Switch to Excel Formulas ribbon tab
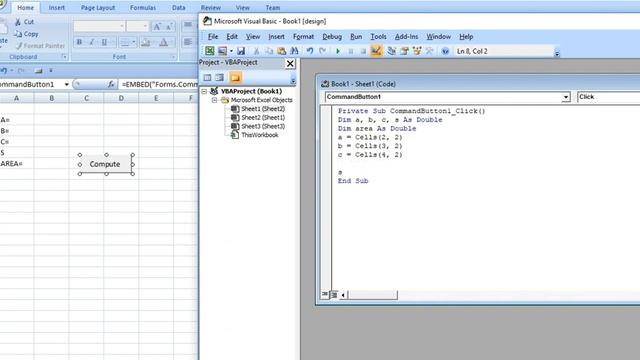640x360 pixels. tap(143, 8)
